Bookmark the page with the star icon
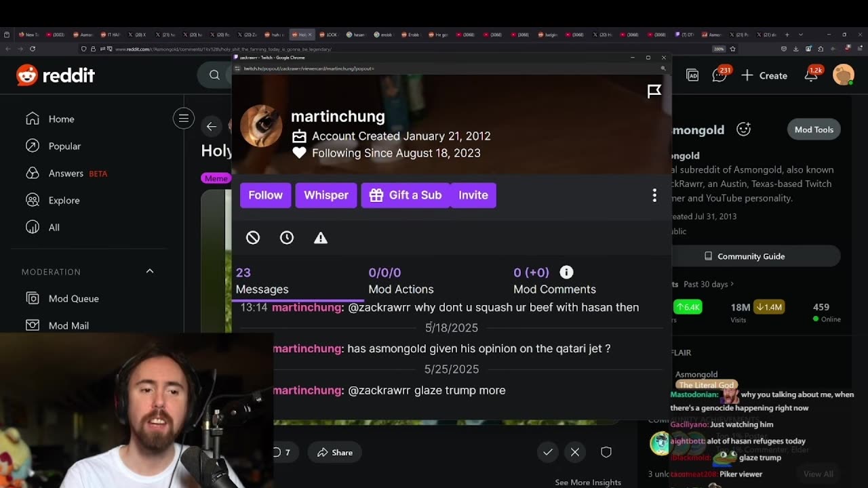 732,49
